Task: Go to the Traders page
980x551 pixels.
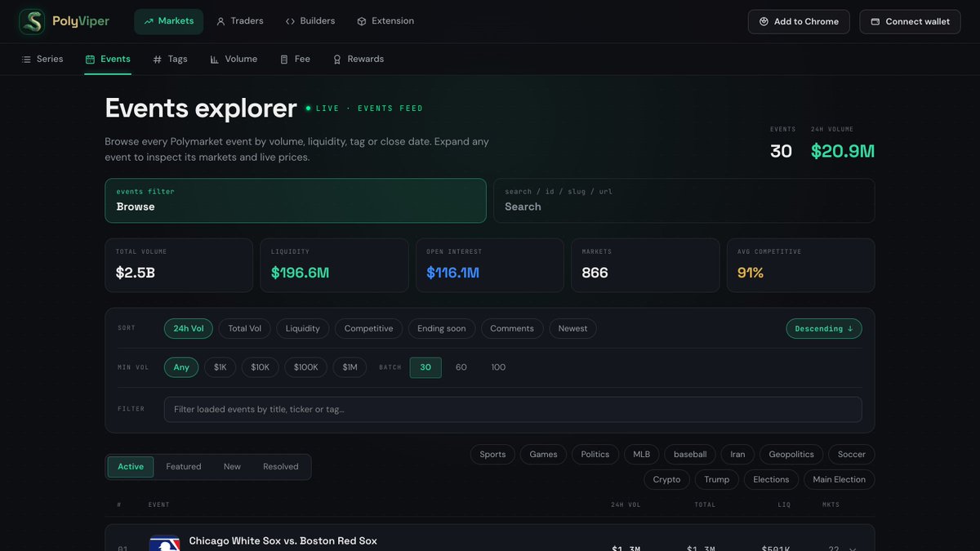Action: point(239,21)
